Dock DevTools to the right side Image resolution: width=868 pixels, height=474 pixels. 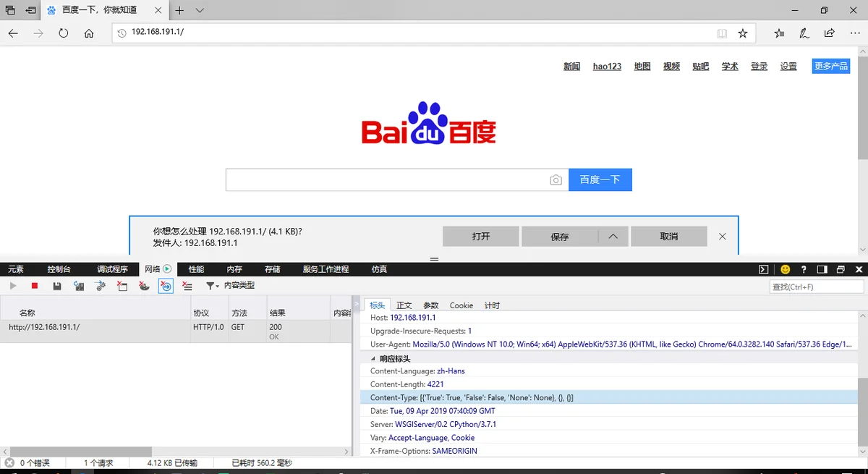coord(822,269)
